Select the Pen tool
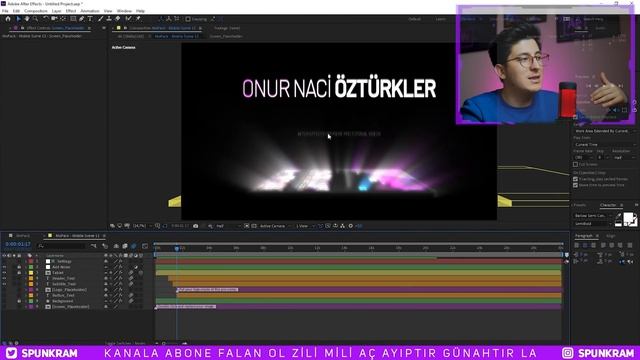The image size is (640, 360). pyautogui.click(x=82, y=19)
